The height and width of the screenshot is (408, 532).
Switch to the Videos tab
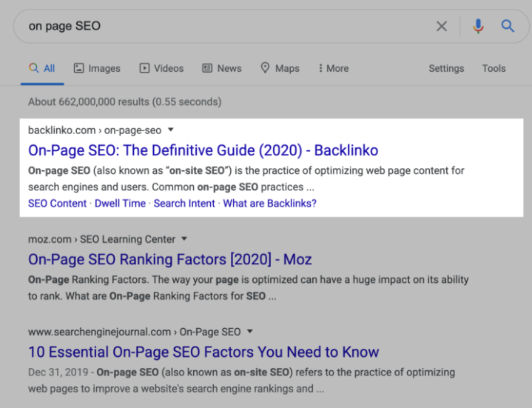point(161,69)
